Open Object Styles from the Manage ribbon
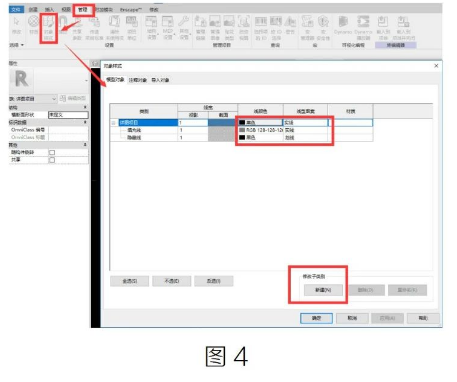The image size is (457, 382). tap(48, 27)
